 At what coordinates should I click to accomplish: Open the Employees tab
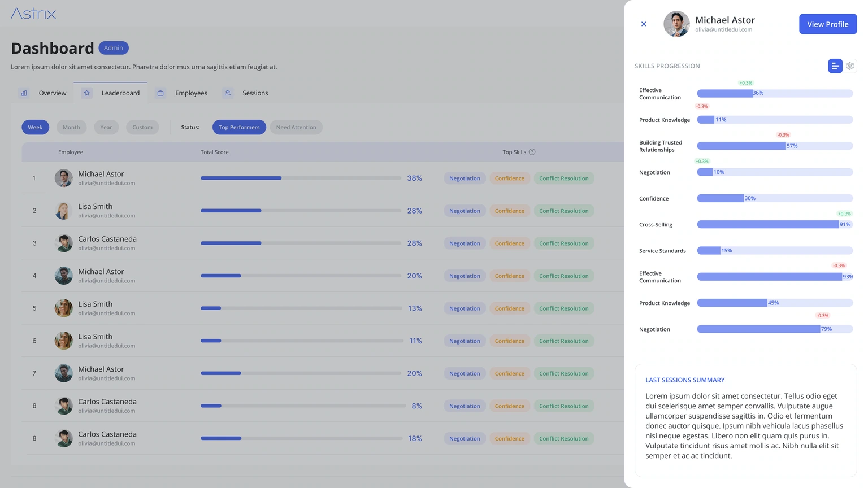point(182,93)
